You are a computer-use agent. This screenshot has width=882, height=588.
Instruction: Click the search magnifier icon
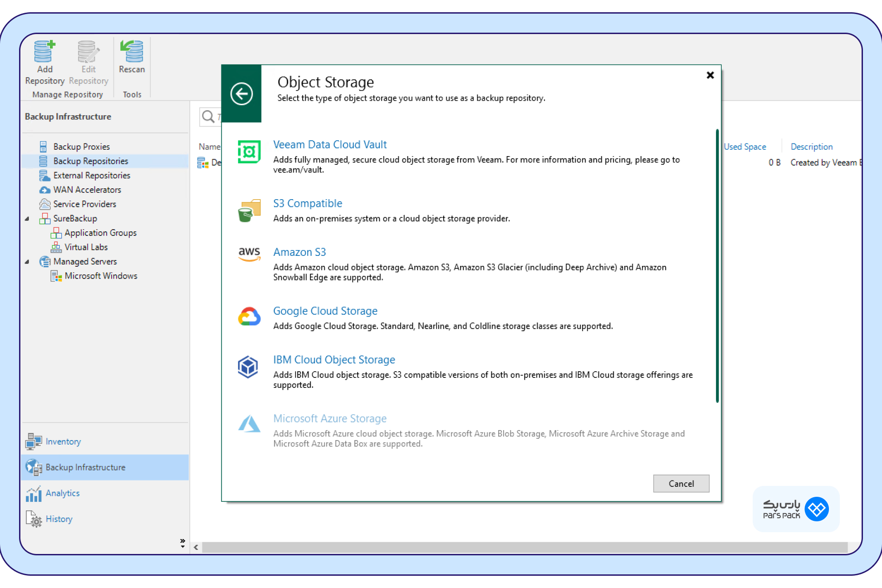coord(208,117)
